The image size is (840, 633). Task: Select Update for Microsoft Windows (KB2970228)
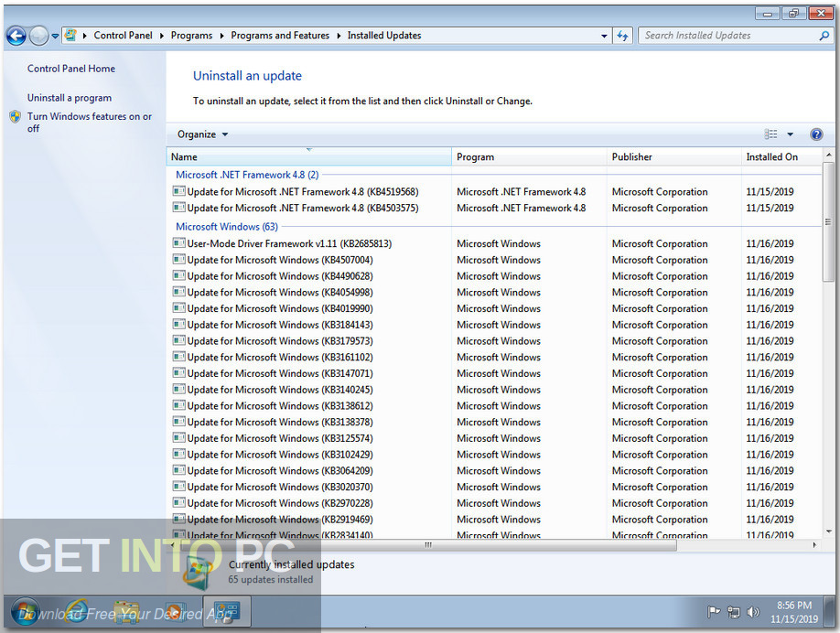tap(280, 503)
